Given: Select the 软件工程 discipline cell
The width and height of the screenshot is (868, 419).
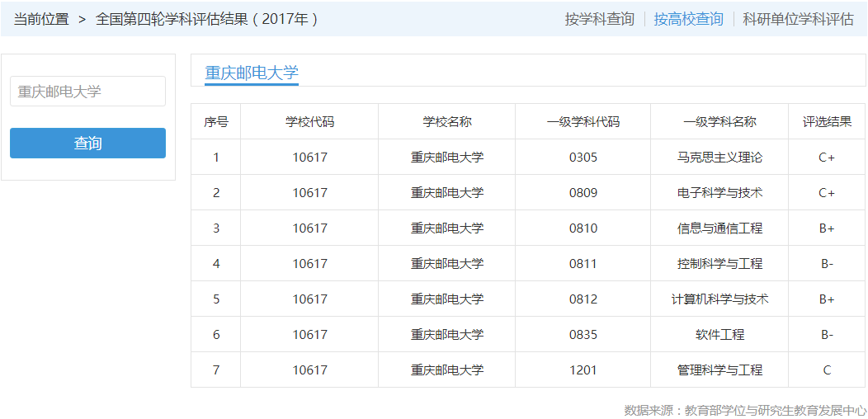Looking at the screenshot, I should [719, 334].
